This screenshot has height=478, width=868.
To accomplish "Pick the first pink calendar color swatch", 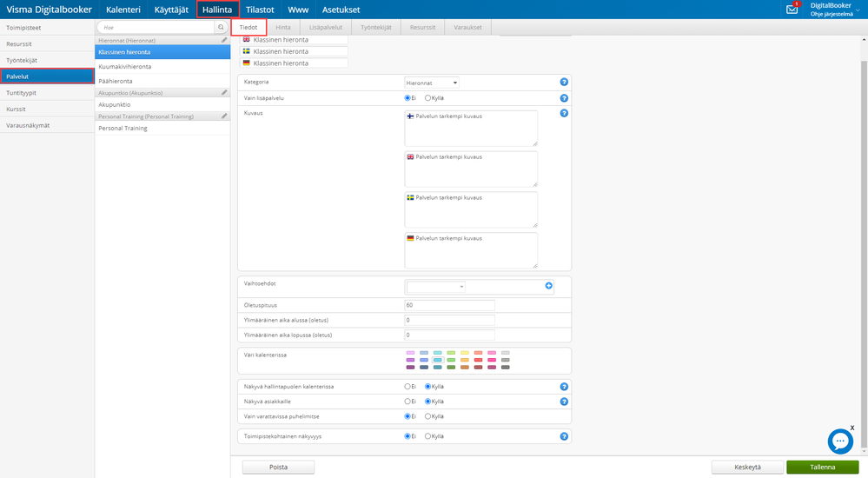I will tap(410, 352).
